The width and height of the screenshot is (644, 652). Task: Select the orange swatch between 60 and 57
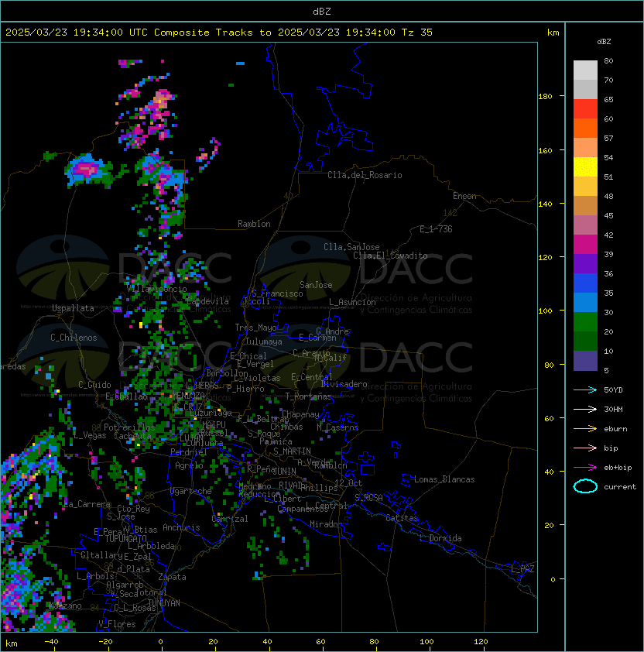[585, 128]
